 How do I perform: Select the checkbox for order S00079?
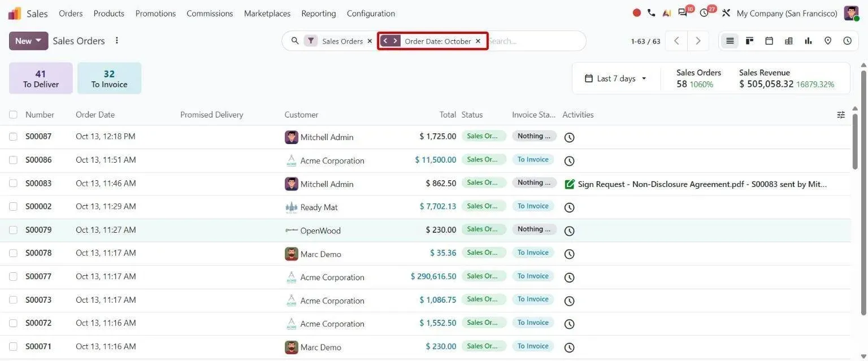[x=13, y=230]
